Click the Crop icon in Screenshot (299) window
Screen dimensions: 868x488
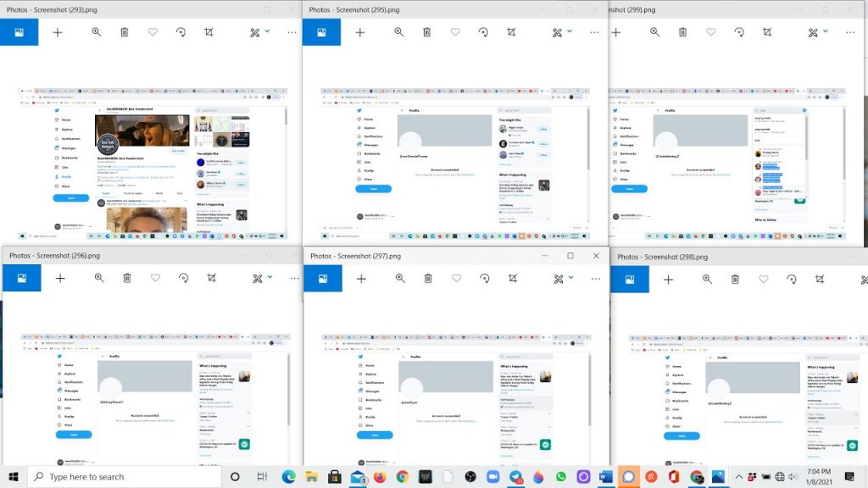tap(766, 32)
